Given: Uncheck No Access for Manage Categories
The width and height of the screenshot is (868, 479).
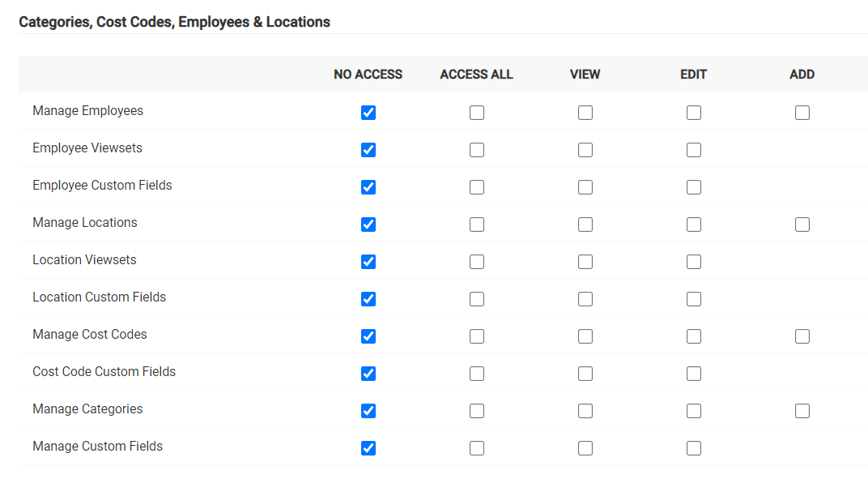Looking at the screenshot, I should 368,411.
